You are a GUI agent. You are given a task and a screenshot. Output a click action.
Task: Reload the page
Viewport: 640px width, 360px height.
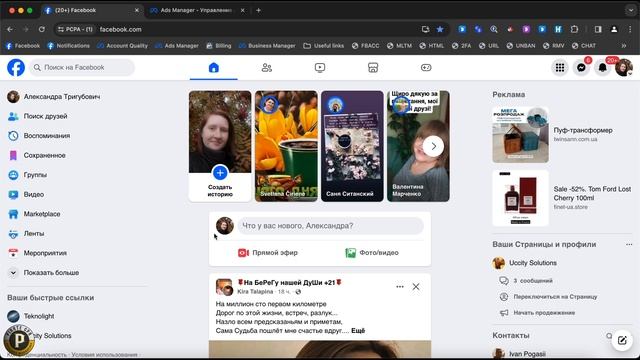point(42,29)
